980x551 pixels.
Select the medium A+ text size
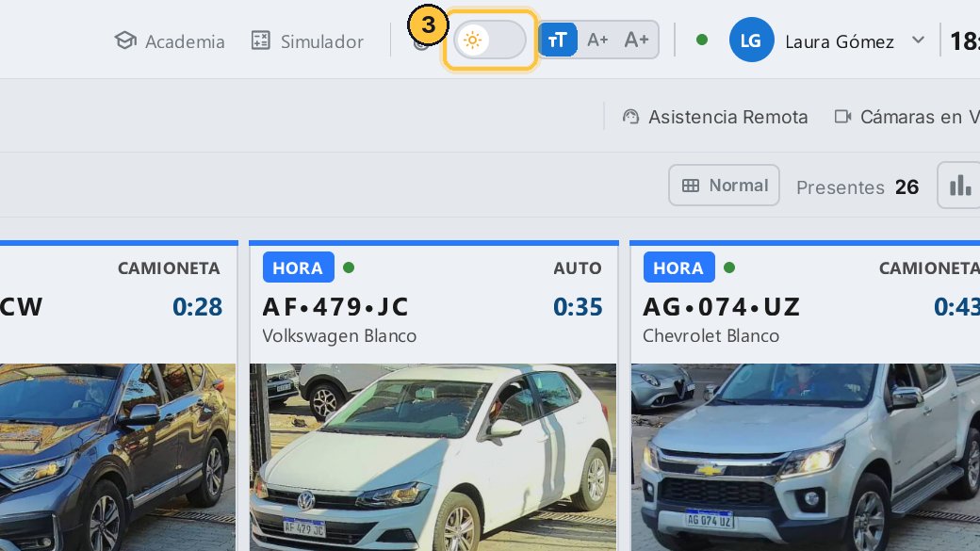click(597, 40)
